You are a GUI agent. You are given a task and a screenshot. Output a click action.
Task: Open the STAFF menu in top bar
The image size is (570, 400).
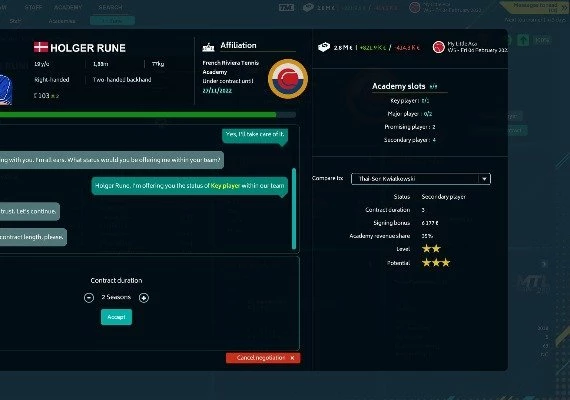33,7
